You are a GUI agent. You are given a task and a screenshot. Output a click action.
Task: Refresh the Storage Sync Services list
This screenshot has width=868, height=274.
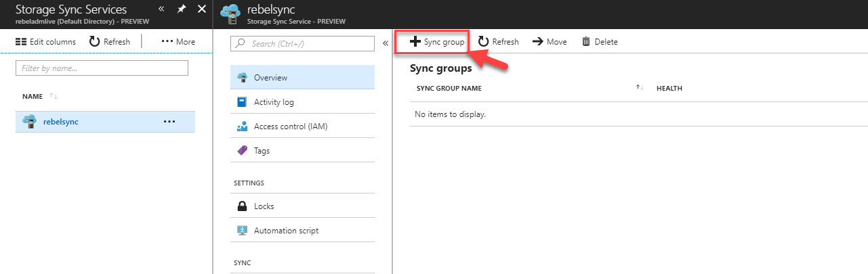(x=109, y=42)
